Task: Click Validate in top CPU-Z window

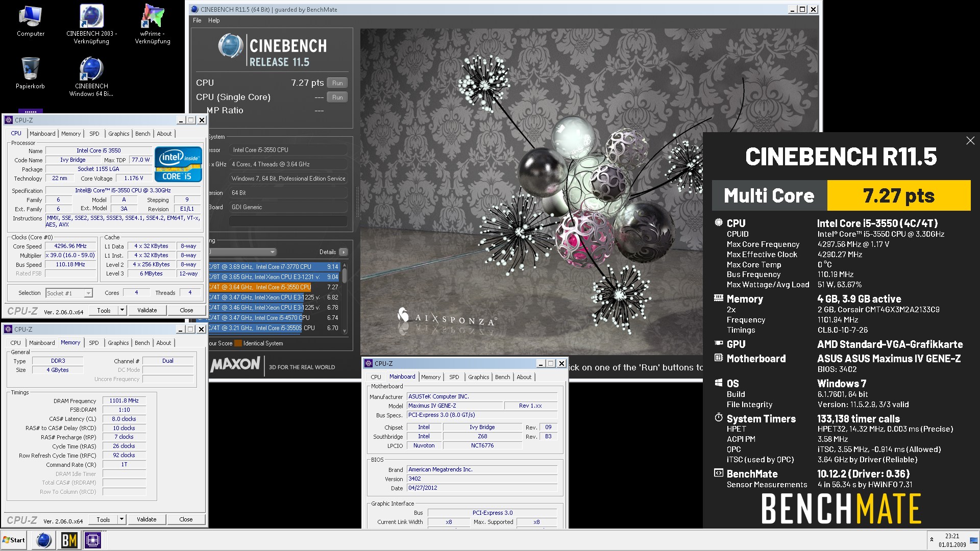Action: tap(147, 310)
